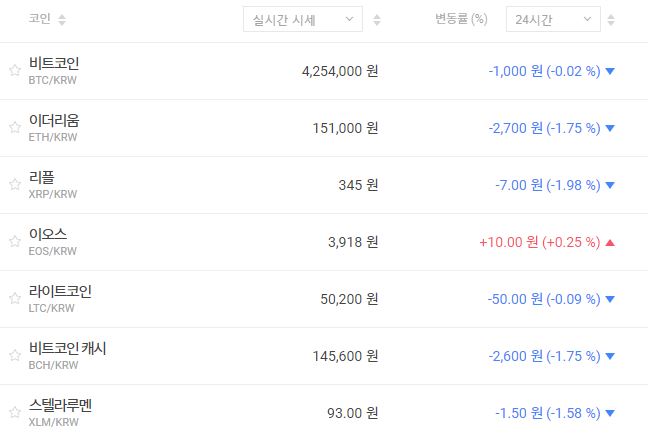
Task: Click the 코인 column header
Action: [x=40, y=20]
